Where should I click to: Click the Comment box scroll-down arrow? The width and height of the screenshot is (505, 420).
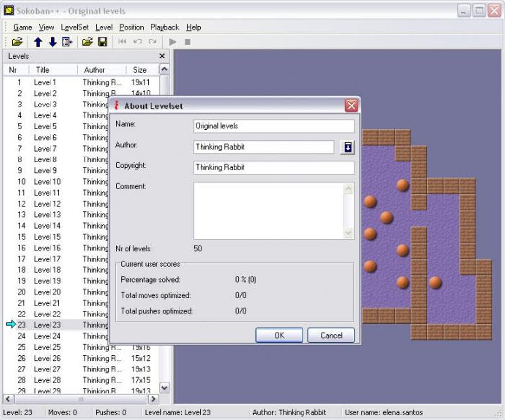tap(348, 233)
